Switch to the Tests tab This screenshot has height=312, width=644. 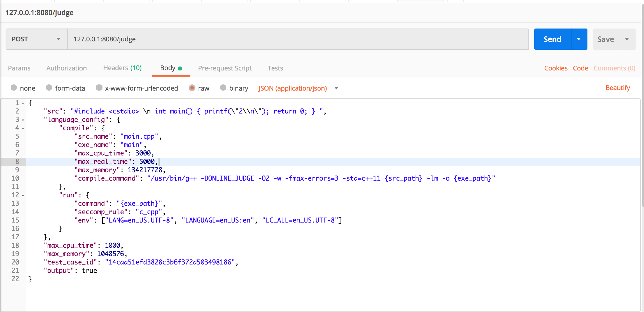point(275,68)
